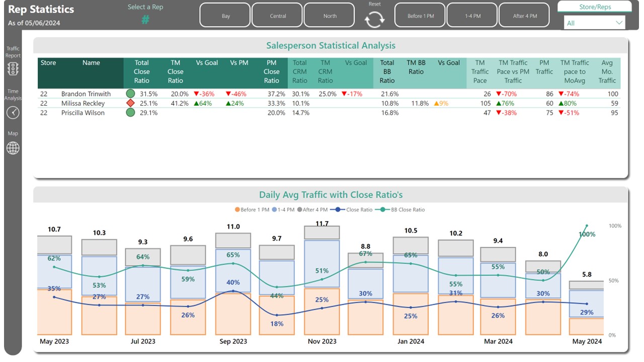644x362 pixels.
Task: Click the Sep 2023 Before 1 PM bar
Action: point(233,314)
